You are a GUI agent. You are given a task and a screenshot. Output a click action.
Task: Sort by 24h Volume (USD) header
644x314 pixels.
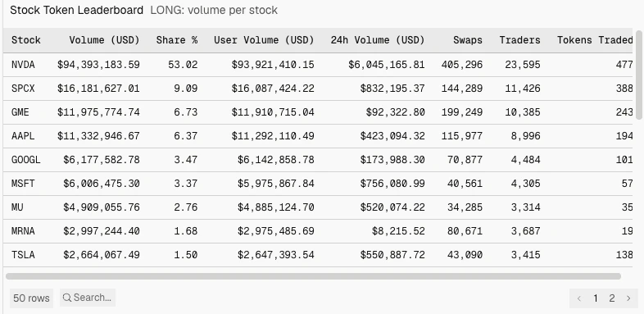coord(378,40)
